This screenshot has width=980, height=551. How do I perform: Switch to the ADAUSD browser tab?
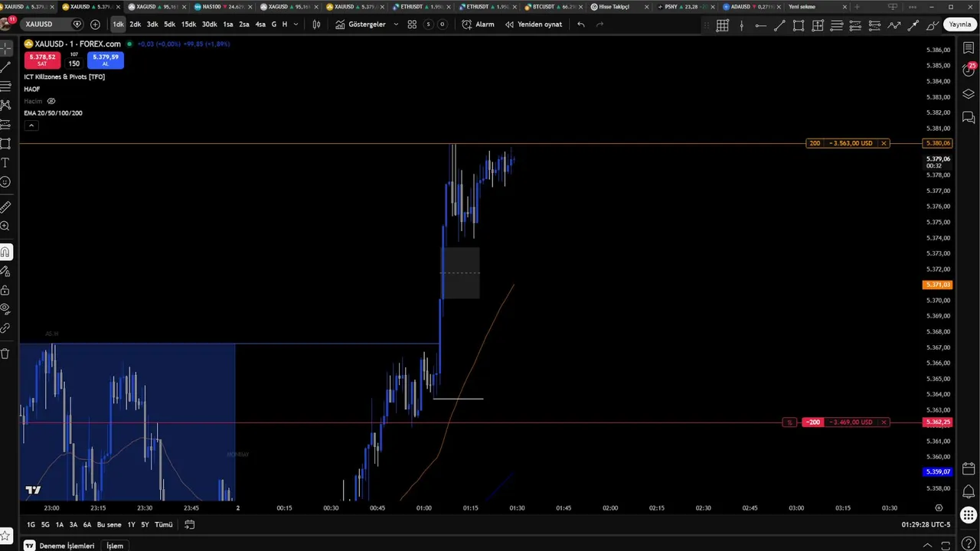coord(752,7)
